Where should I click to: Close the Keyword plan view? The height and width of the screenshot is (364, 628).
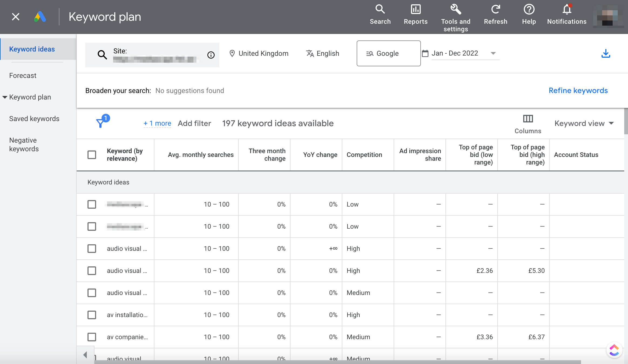point(16,17)
